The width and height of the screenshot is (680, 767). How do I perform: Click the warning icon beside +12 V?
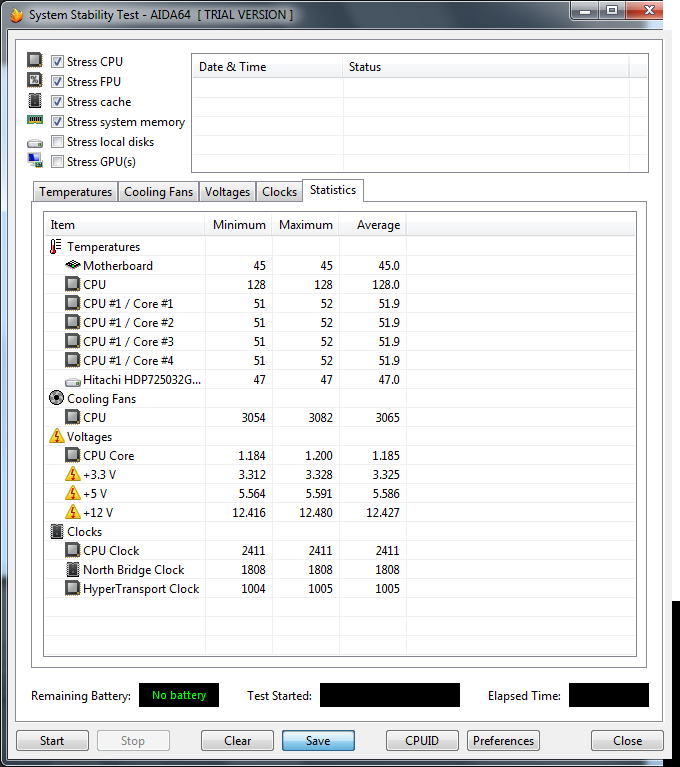72,513
